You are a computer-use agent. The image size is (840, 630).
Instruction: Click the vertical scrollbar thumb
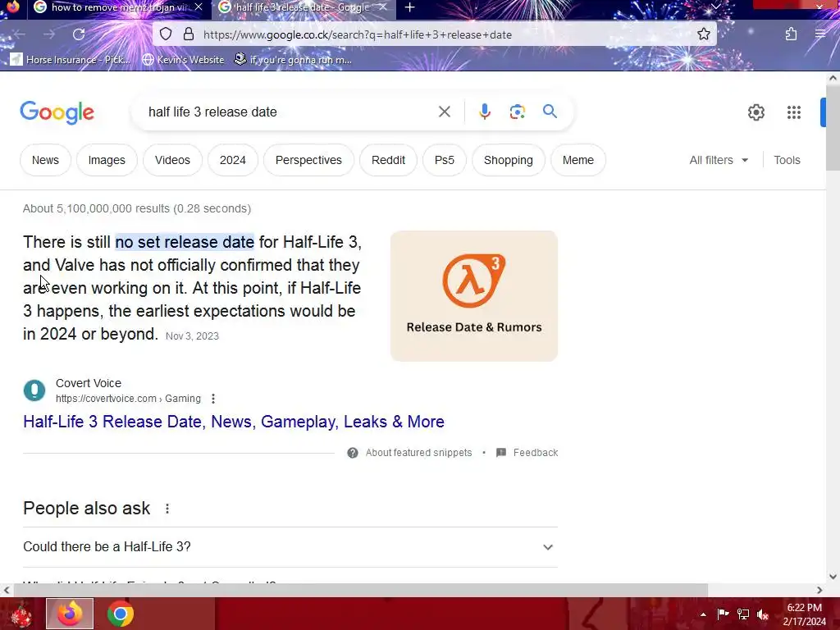tap(833, 127)
